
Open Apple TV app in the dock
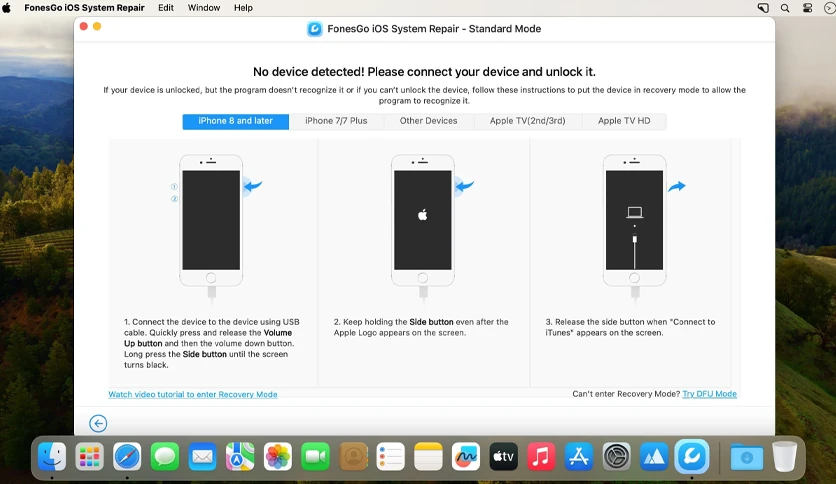point(503,457)
